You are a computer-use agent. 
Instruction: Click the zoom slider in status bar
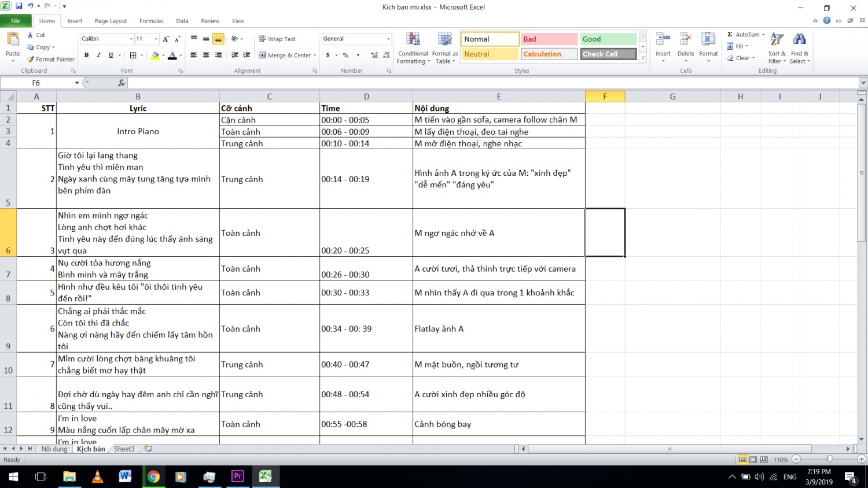(829, 459)
